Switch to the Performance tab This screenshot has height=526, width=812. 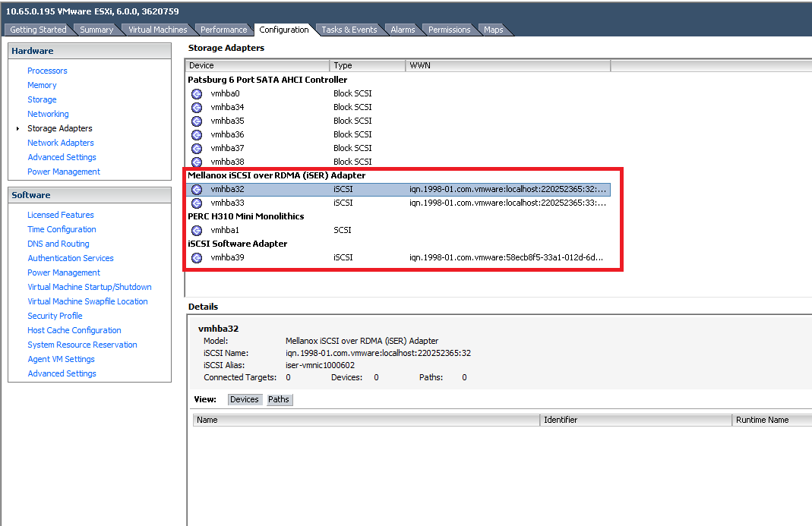(x=223, y=30)
